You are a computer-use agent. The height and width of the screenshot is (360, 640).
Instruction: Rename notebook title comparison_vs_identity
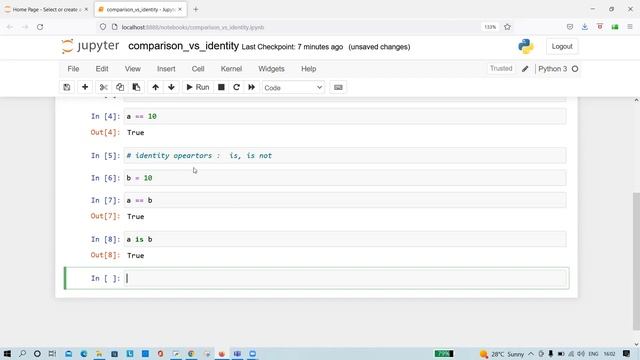point(183,46)
